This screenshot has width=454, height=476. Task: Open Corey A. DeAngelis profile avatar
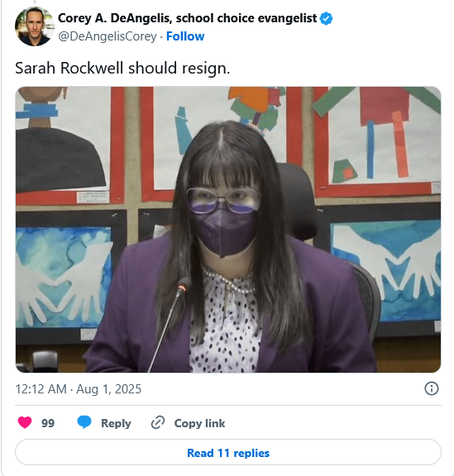[x=35, y=26]
